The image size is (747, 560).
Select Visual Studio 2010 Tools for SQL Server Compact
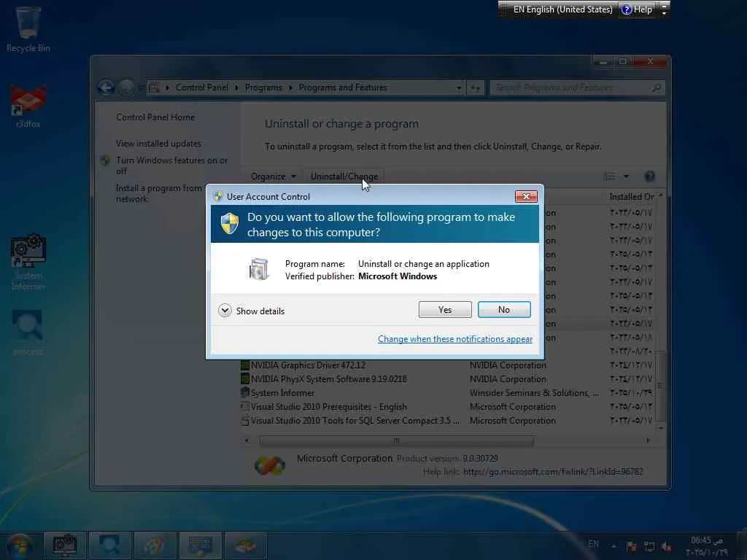(448, 421)
